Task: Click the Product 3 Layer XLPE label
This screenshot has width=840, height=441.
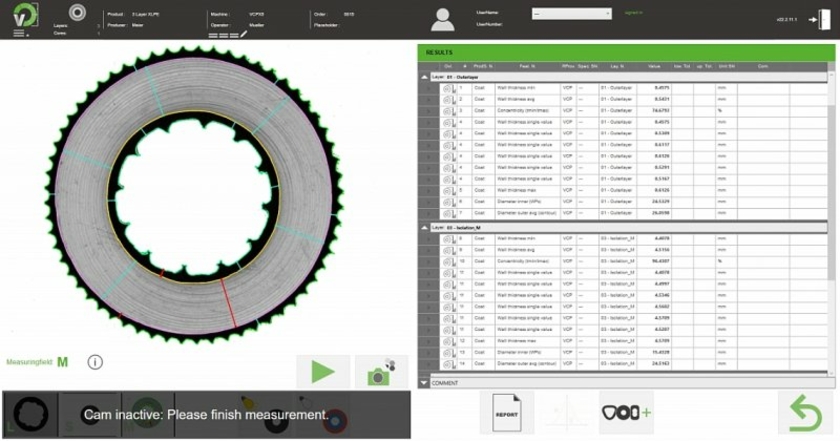Action: tap(133, 14)
